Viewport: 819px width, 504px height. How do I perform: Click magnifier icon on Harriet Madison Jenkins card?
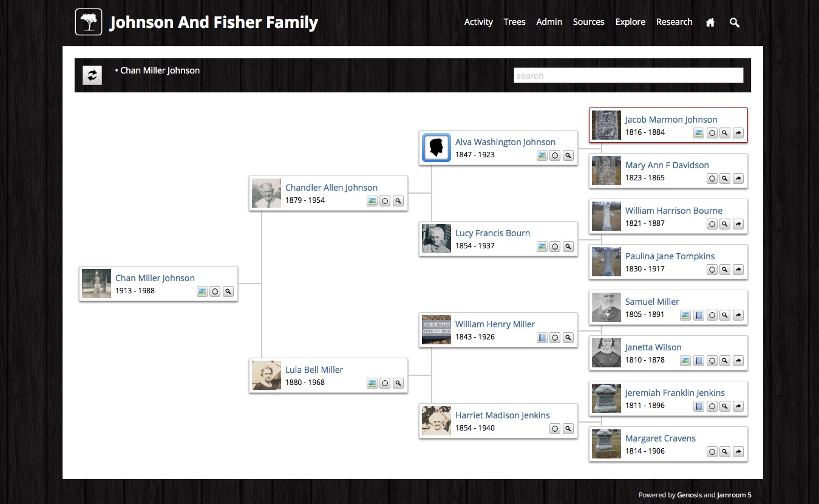coord(568,429)
